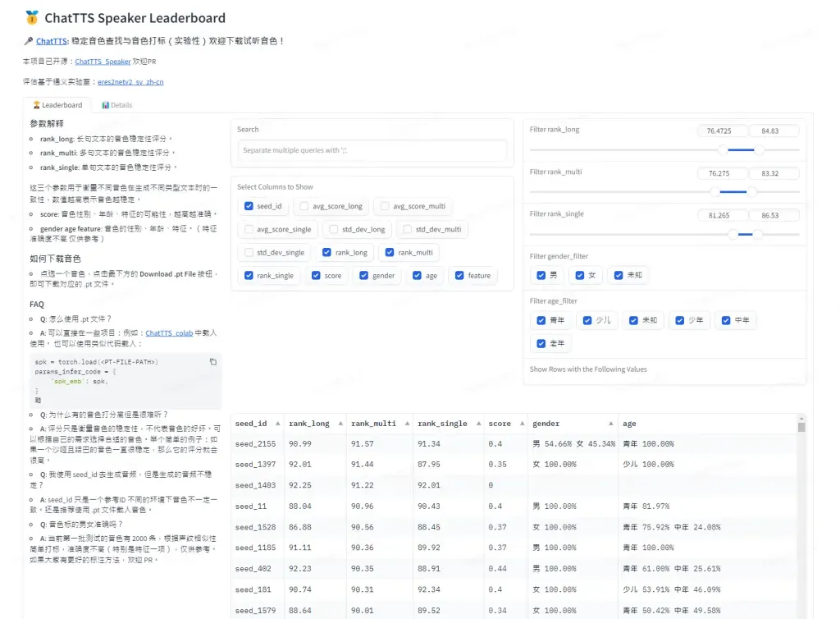
Task: Uncheck the 未知 age filter
Action: point(634,320)
